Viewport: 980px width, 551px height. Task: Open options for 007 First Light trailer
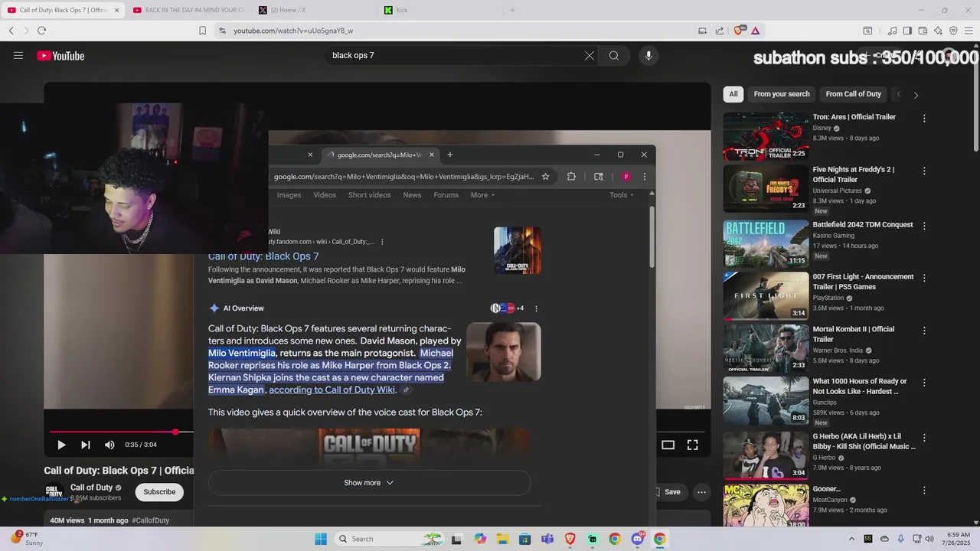click(x=924, y=279)
